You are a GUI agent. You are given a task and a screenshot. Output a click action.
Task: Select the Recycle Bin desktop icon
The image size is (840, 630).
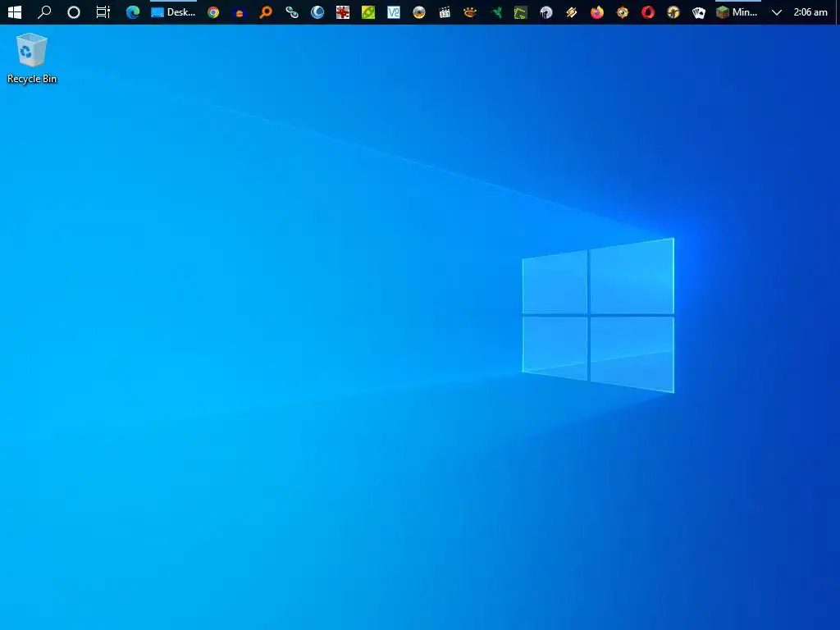click(32, 58)
